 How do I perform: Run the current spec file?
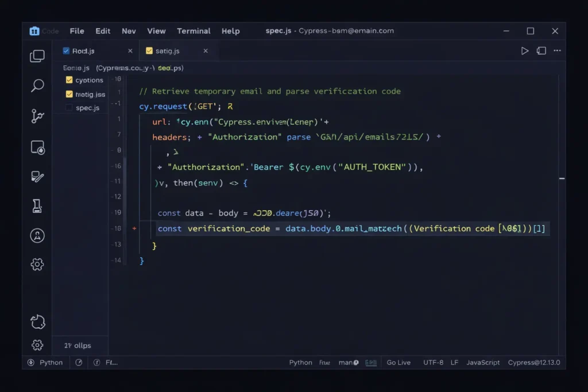[524, 51]
